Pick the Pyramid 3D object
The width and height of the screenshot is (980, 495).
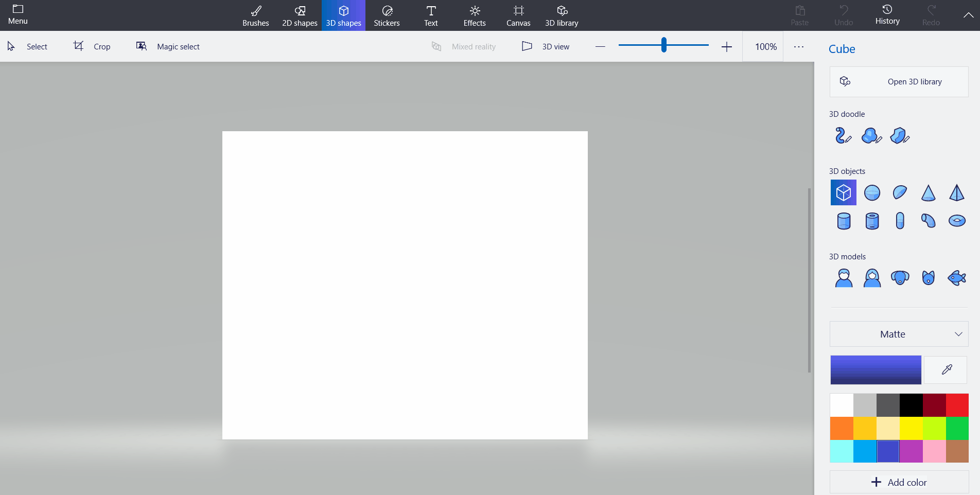click(x=956, y=193)
